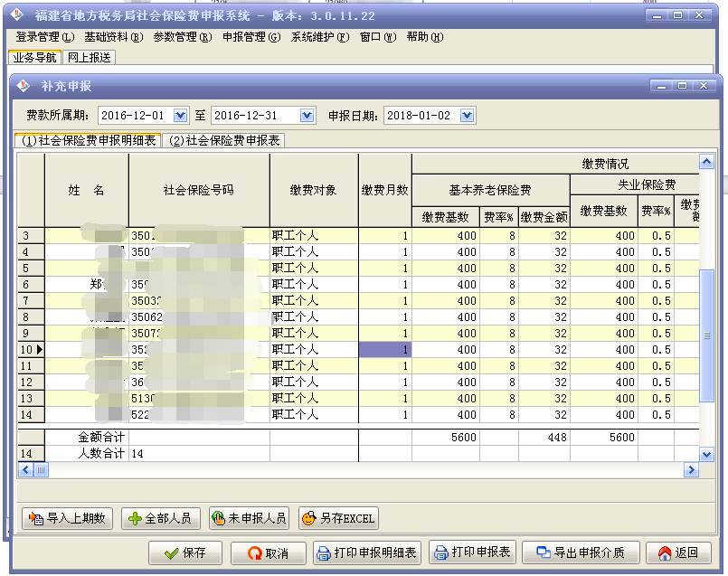Click the horizontal scroll left arrow
Screen dimensions: 728x576
(25, 470)
